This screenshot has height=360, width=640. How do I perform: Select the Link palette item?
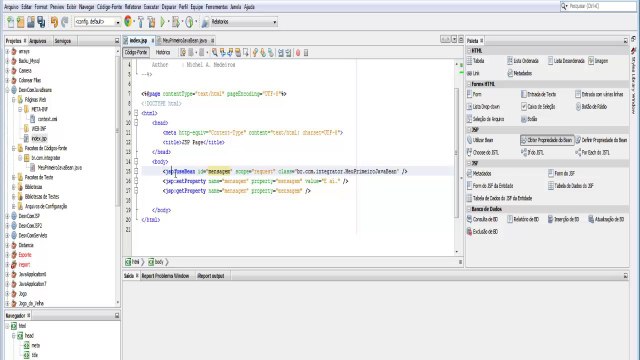click(x=473, y=73)
